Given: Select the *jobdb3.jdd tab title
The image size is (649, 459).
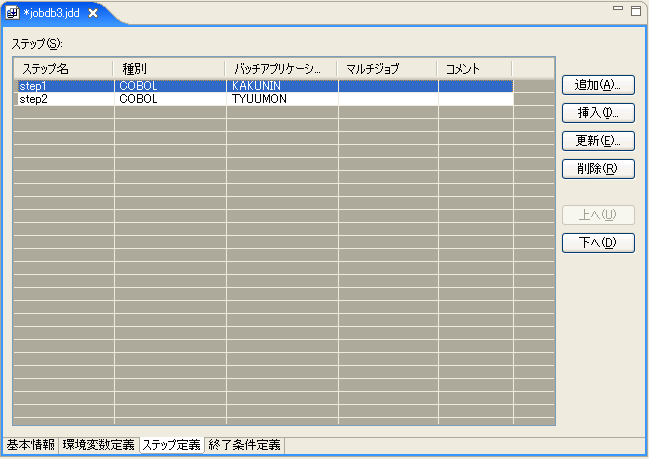Looking at the screenshot, I should click(x=51, y=13).
